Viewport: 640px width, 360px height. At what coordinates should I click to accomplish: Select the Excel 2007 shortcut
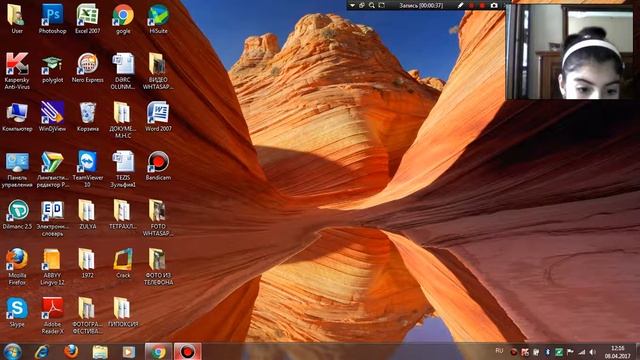coord(87,19)
